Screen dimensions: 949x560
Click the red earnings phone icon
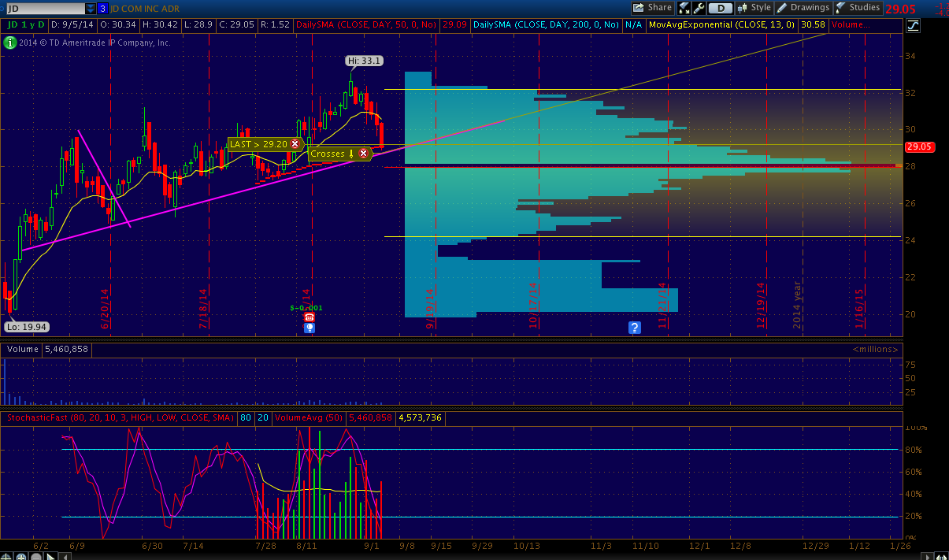pos(309,317)
